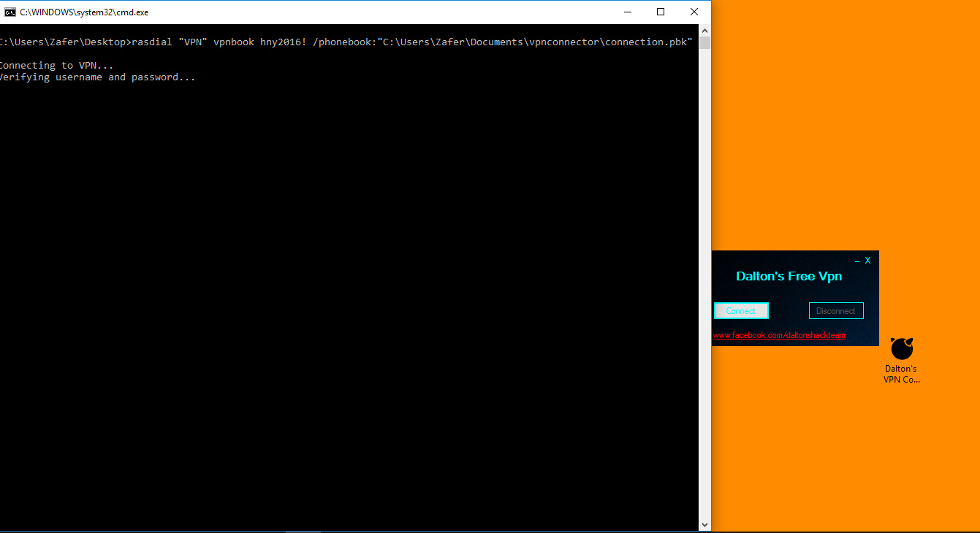Click the cmd.exe title bar icon
Image resolution: width=980 pixels, height=533 pixels.
pos(10,12)
